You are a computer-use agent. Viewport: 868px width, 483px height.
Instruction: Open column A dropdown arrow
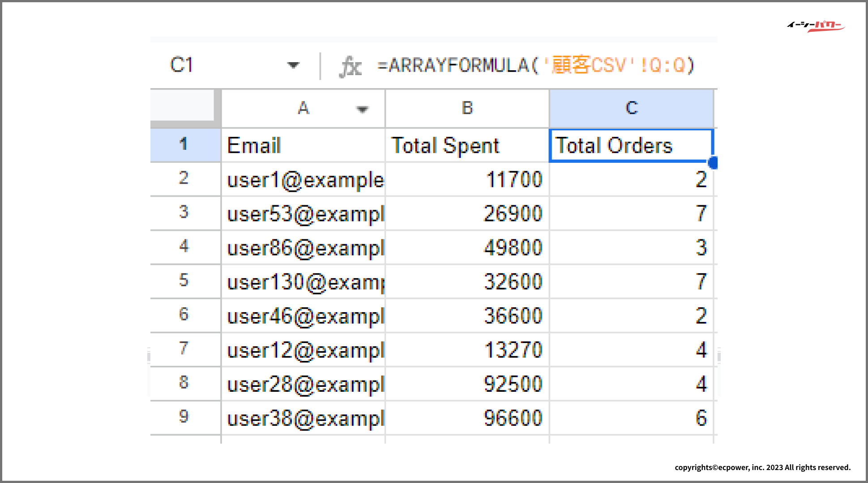tap(362, 109)
